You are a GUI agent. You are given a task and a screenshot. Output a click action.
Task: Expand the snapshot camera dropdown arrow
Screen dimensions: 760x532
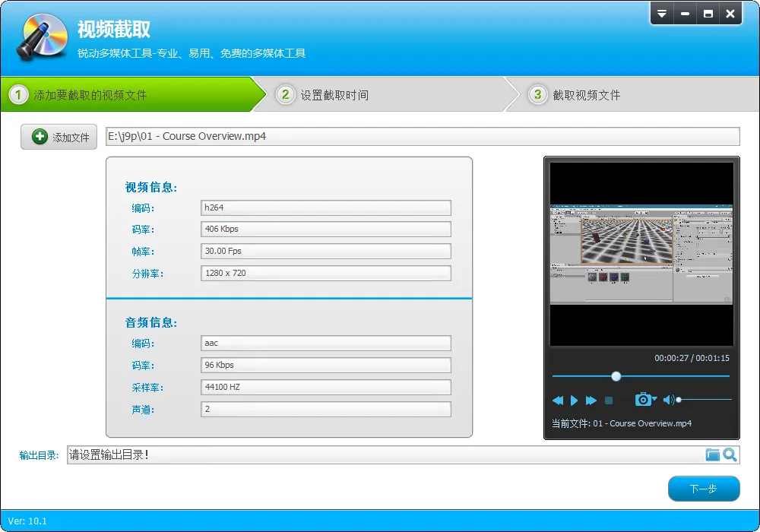pyautogui.click(x=654, y=399)
